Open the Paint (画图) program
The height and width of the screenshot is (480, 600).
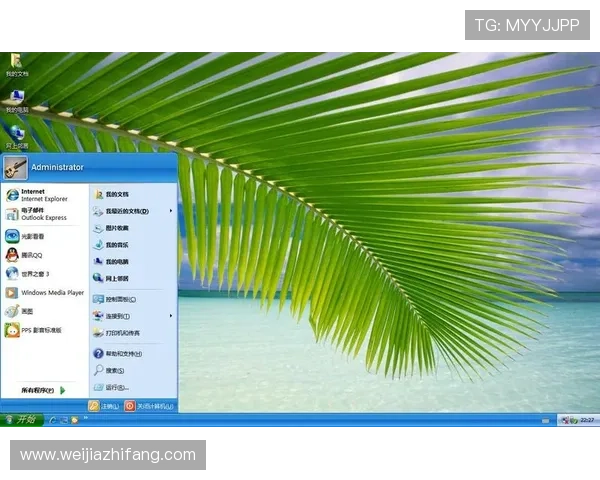click(x=28, y=311)
